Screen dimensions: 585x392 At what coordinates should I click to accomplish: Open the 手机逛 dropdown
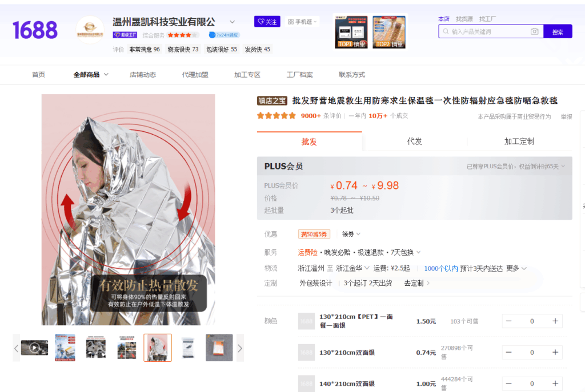[x=302, y=22]
